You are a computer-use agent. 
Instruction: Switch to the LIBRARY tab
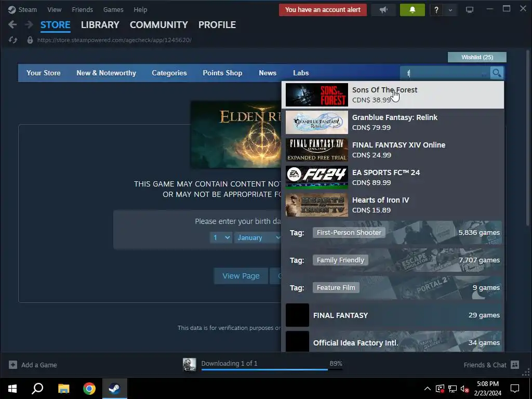[100, 25]
